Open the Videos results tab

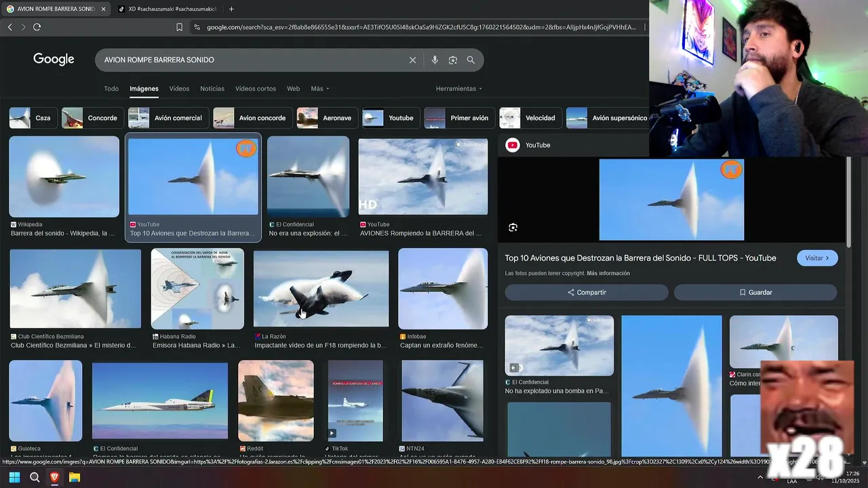[x=179, y=89]
